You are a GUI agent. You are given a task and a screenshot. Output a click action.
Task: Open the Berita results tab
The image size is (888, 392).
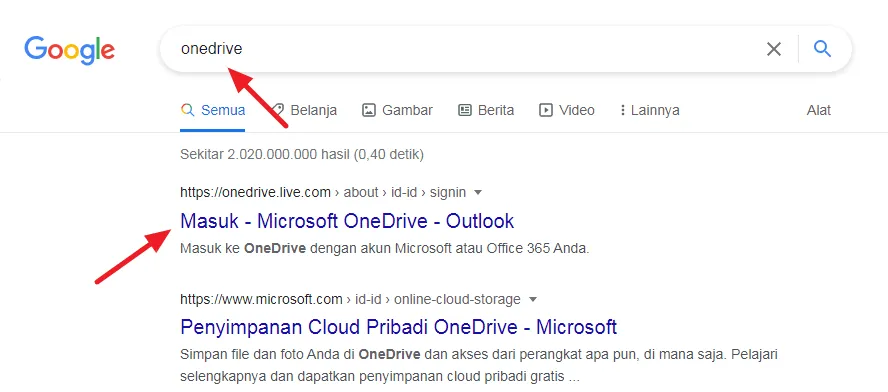pos(486,110)
